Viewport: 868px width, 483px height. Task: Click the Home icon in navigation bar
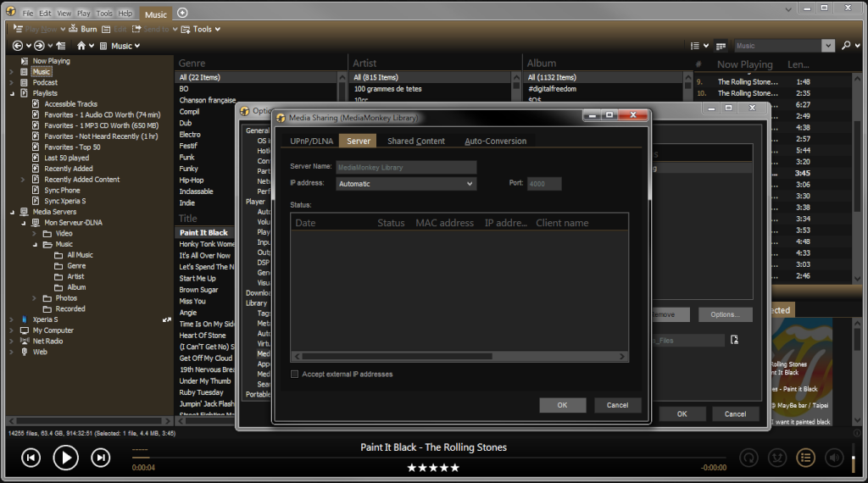point(81,46)
